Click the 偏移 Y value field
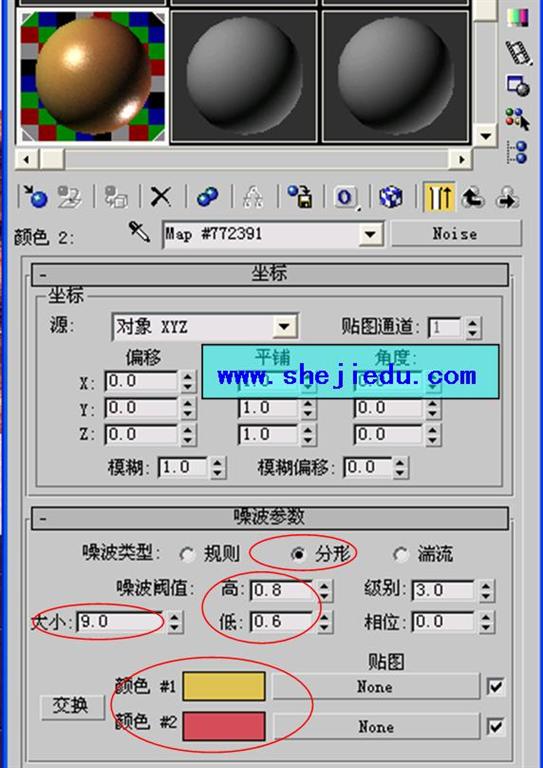Viewport: 543px width, 768px height. coord(142,408)
